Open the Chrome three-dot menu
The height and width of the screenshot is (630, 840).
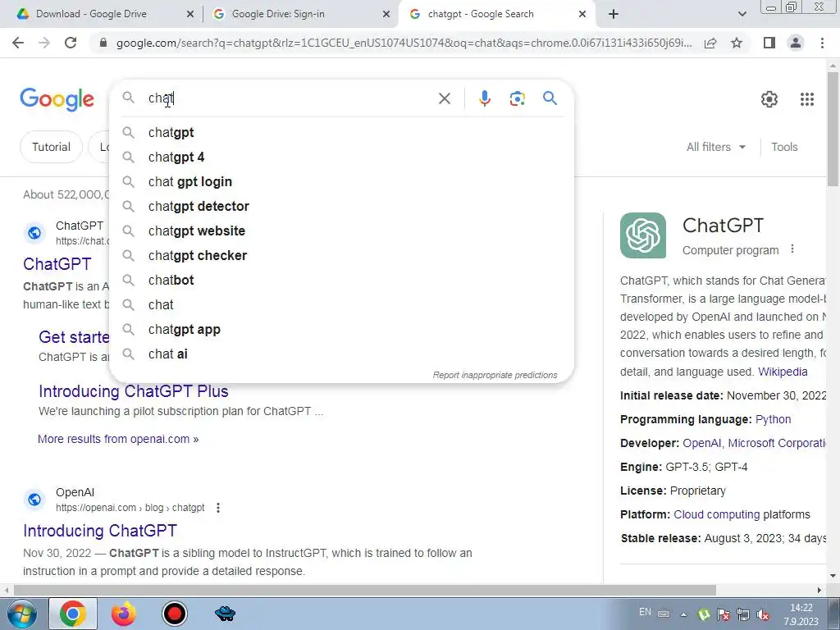click(822, 43)
